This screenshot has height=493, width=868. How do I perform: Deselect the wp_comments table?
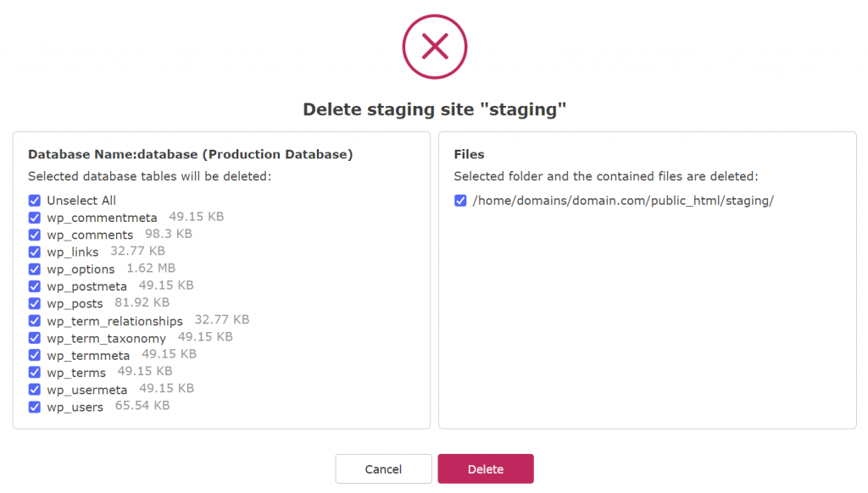pos(34,235)
